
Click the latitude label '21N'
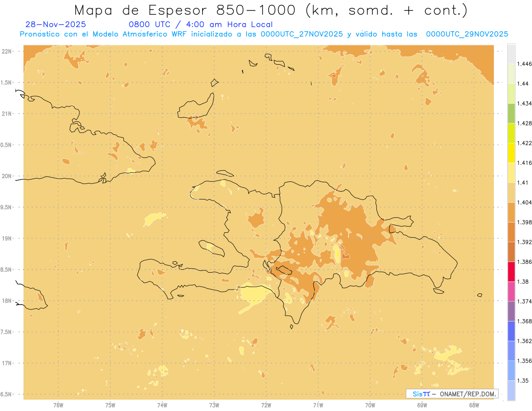[x=7, y=114]
